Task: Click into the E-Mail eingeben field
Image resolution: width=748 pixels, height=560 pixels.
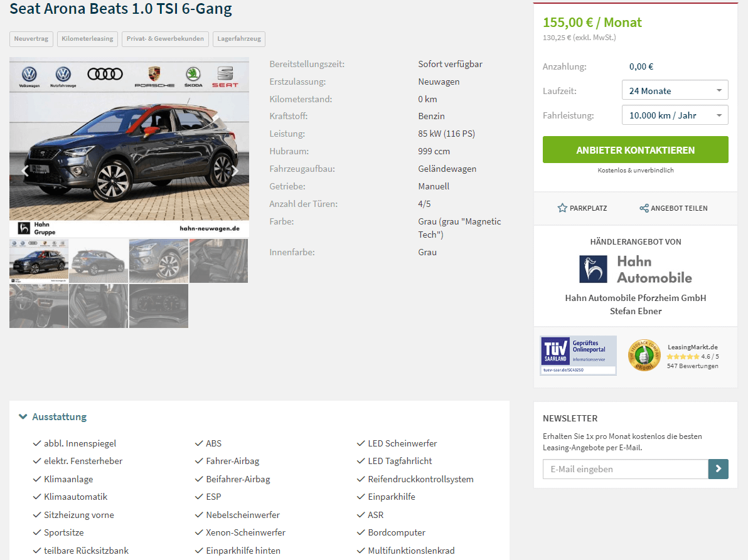Action: point(626,469)
